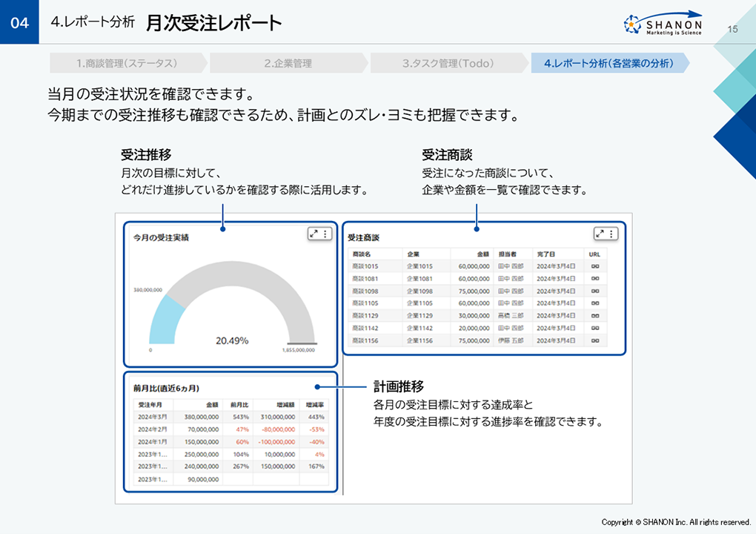The height and width of the screenshot is (534, 756).
Task: Click the 20,000,000 amount cell
Action: click(x=474, y=328)
